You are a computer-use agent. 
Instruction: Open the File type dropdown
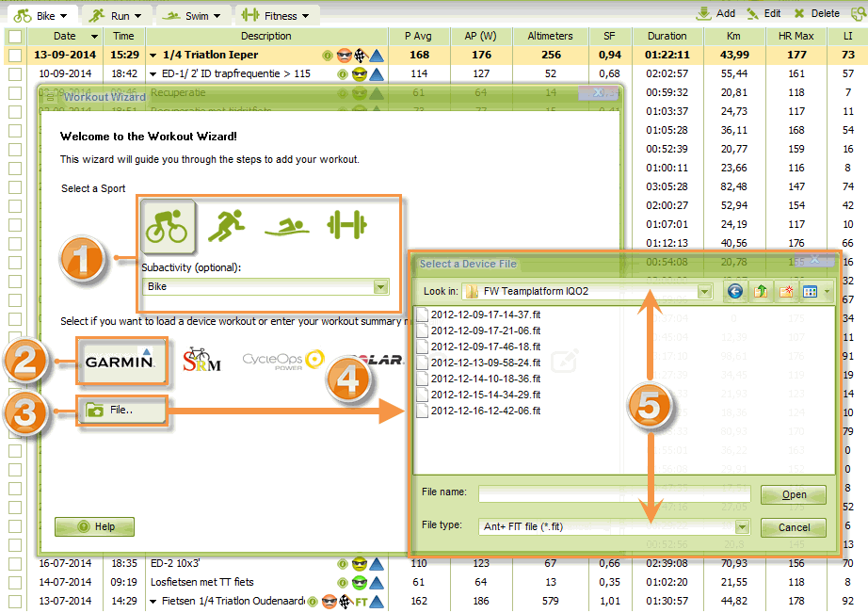tap(742, 527)
